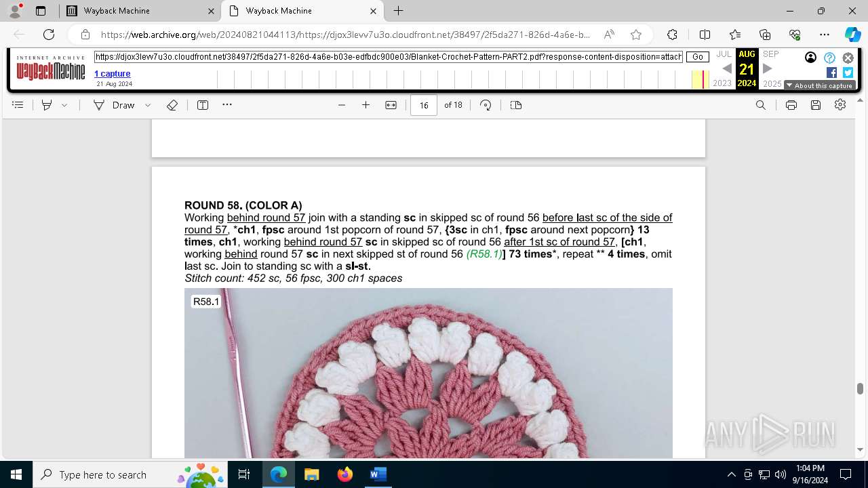Switch page view layout
Image resolution: width=868 pixels, height=488 pixels.
pos(516,105)
